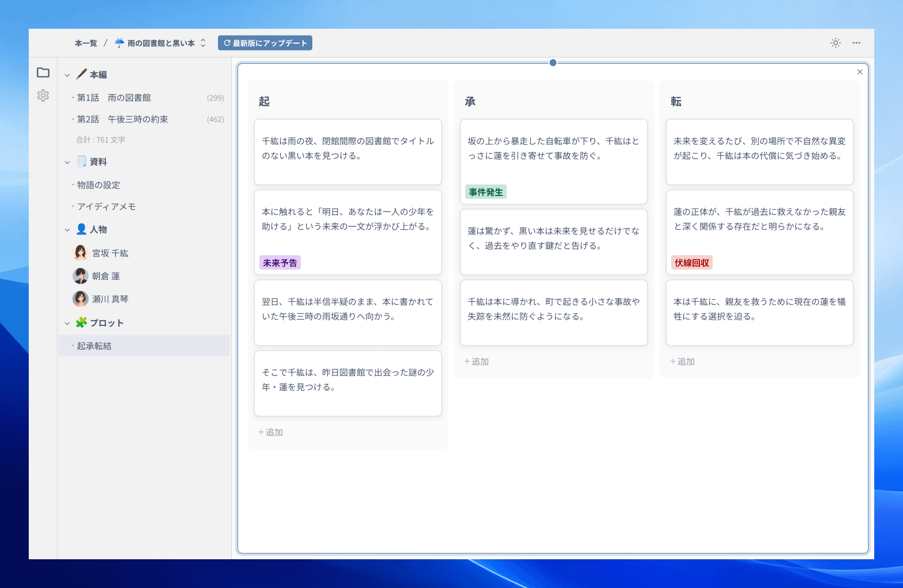Open card about 謎の少年・蓮を見つける
Image resolution: width=903 pixels, height=588 pixels.
coord(348,383)
